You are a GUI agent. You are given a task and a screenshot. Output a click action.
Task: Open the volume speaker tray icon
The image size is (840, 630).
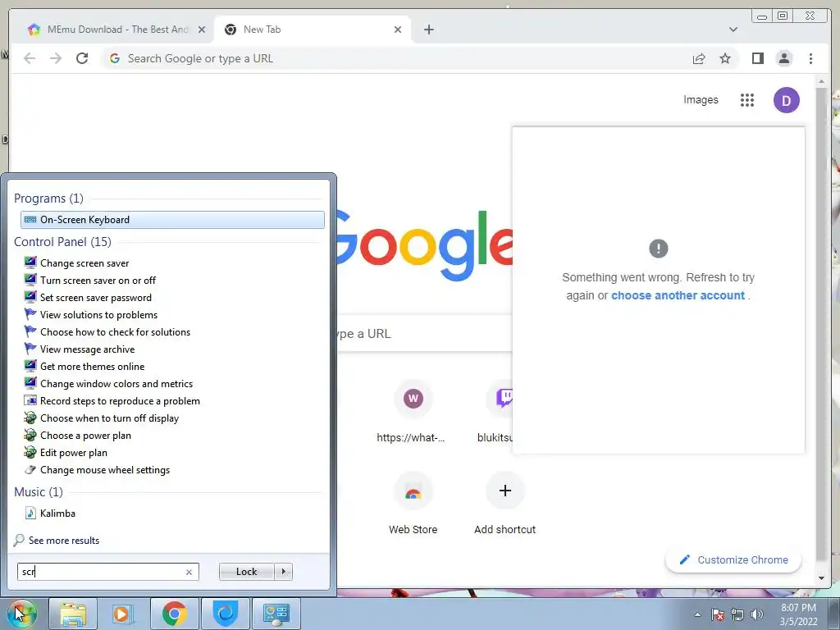coord(756,614)
